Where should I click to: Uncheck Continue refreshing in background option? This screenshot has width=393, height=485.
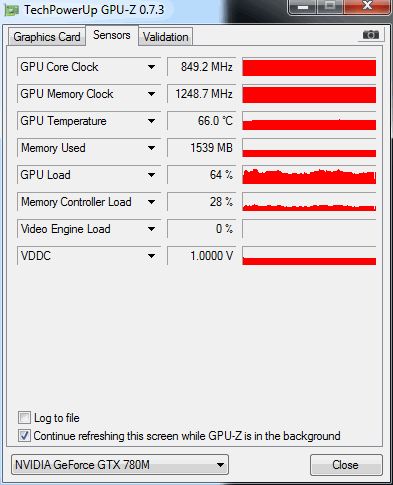pos(24,436)
